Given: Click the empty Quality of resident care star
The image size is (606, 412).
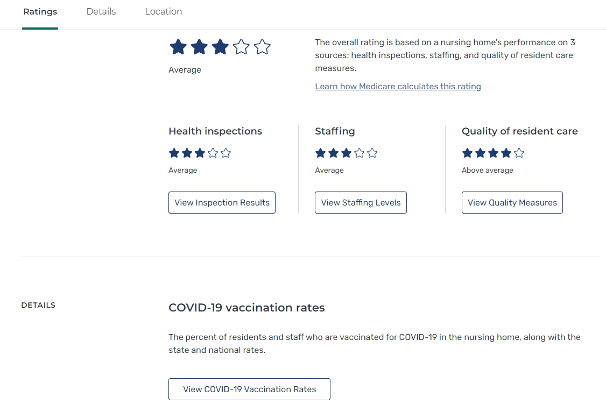Looking at the screenshot, I should (519, 153).
